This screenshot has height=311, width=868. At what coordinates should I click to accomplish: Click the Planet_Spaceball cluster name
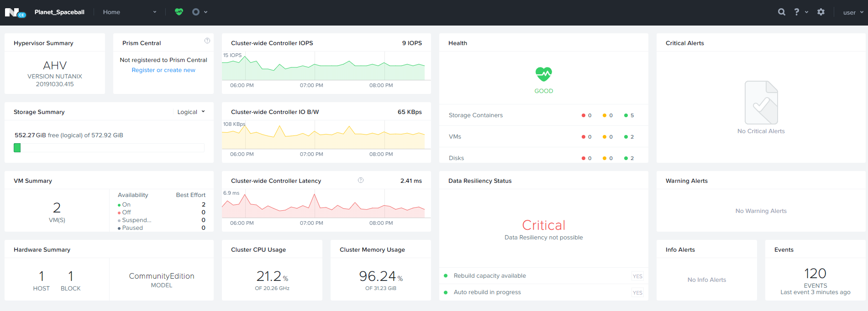point(59,12)
